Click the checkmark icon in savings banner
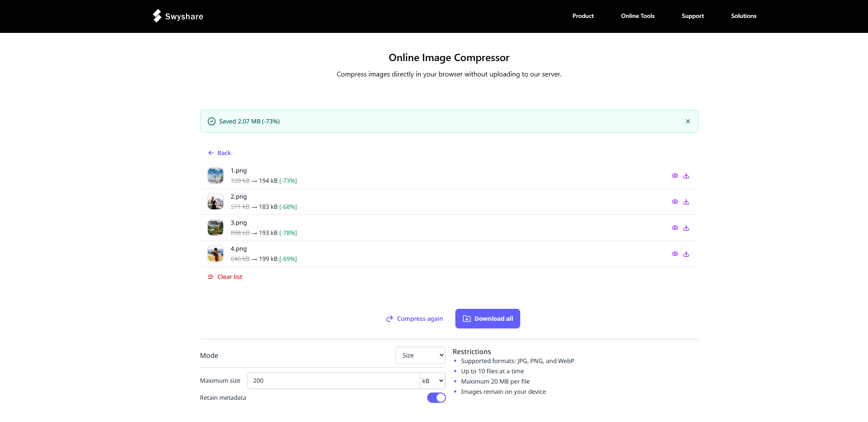 point(211,121)
